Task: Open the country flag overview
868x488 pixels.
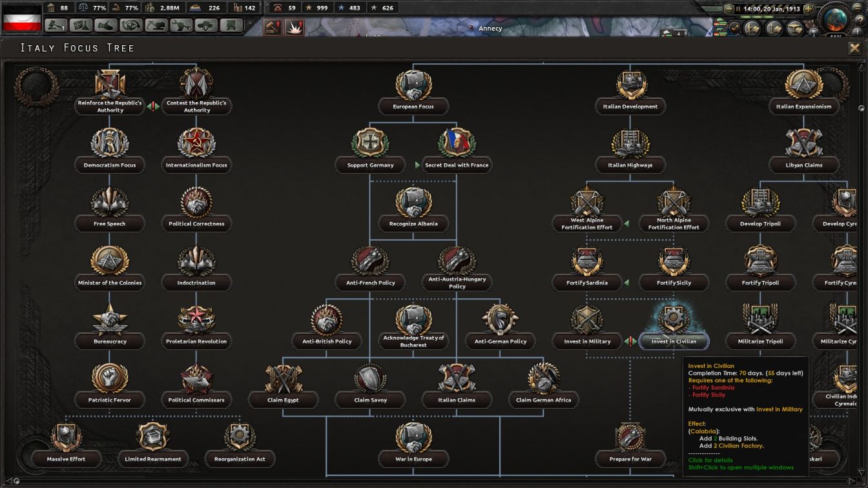Action: [23, 17]
